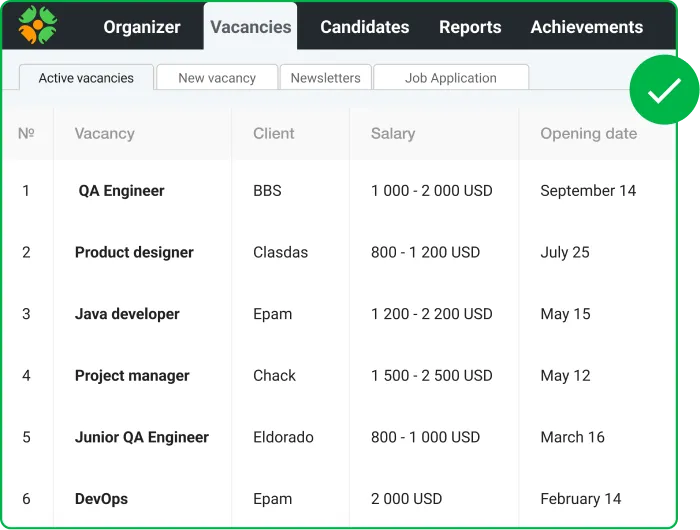
Task: Click the green checkmark badge
Action: point(664,91)
